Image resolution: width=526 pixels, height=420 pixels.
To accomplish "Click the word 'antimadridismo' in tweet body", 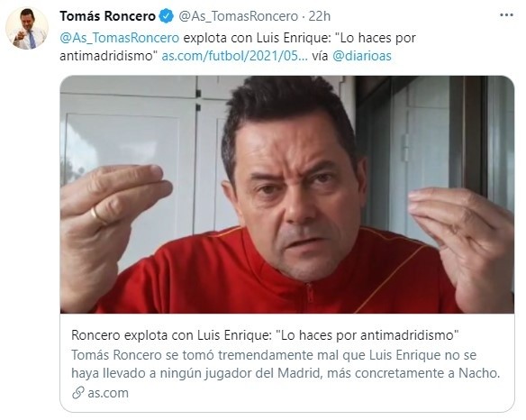I will click(105, 56).
